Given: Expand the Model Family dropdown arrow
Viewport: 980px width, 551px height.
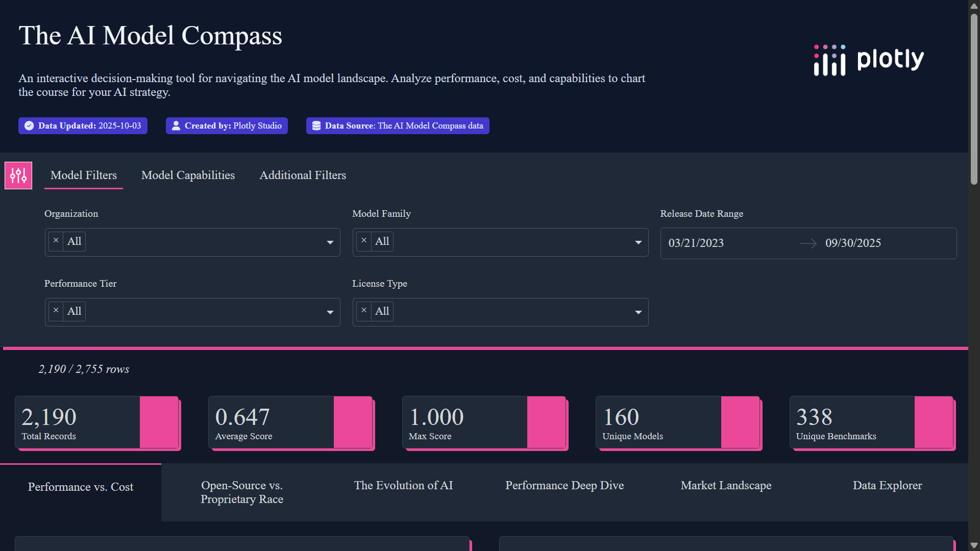Looking at the screenshot, I should 638,242.
